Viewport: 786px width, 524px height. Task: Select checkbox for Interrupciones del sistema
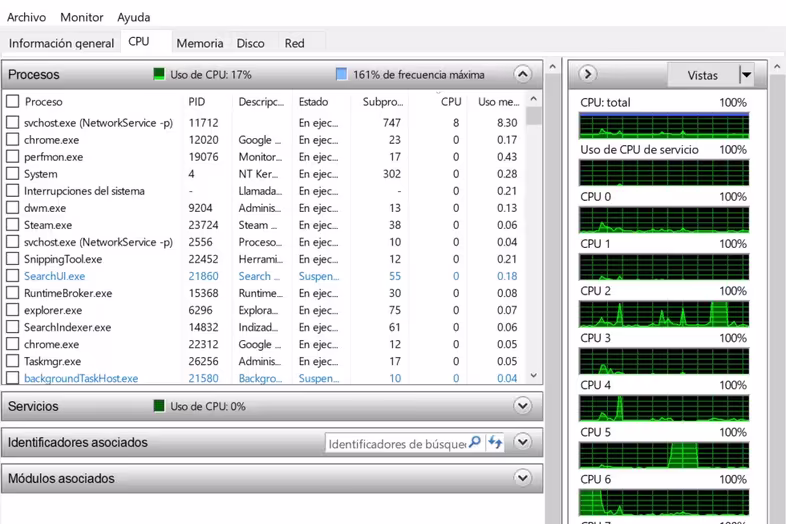(x=13, y=191)
